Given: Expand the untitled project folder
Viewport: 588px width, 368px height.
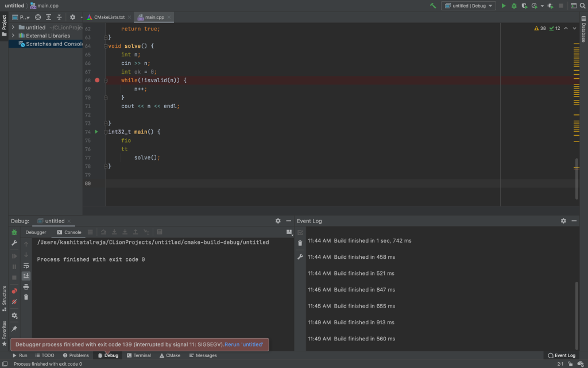Looking at the screenshot, I should [13, 28].
